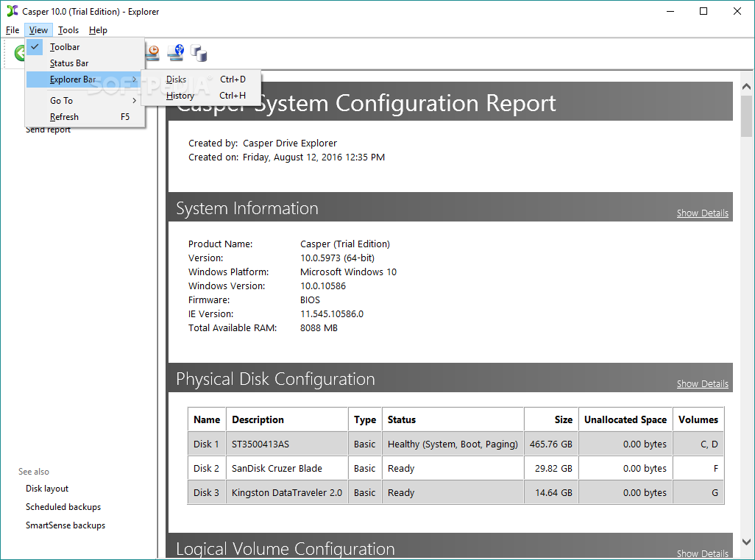Click the Casper app icon in title bar
Image resolution: width=755 pixels, height=560 pixels.
12,11
